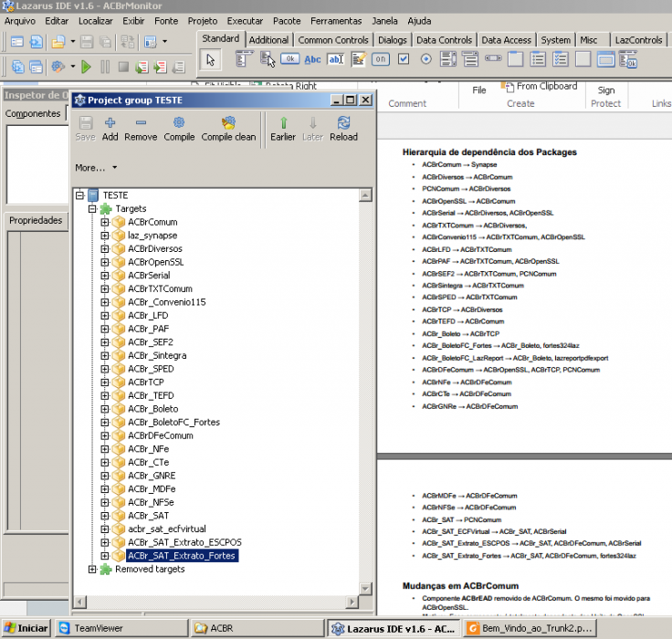
Task: Click the green Run arrow button
Action: point(86,67)
